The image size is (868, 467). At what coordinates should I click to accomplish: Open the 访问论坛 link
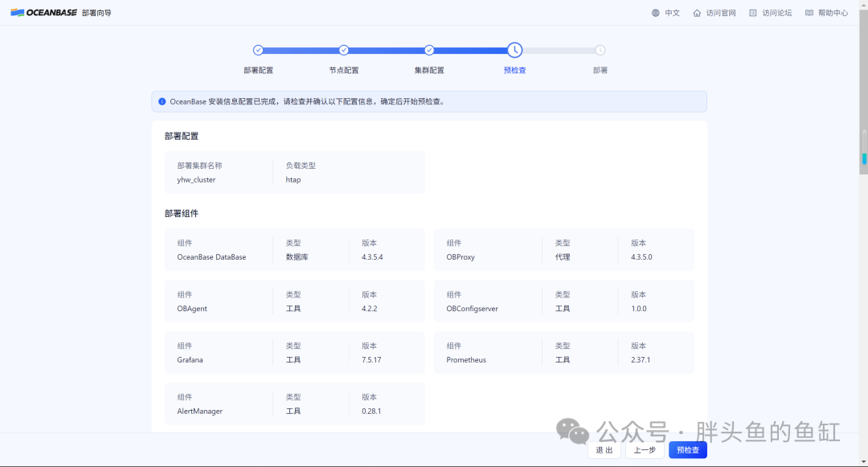pos(777,13)
